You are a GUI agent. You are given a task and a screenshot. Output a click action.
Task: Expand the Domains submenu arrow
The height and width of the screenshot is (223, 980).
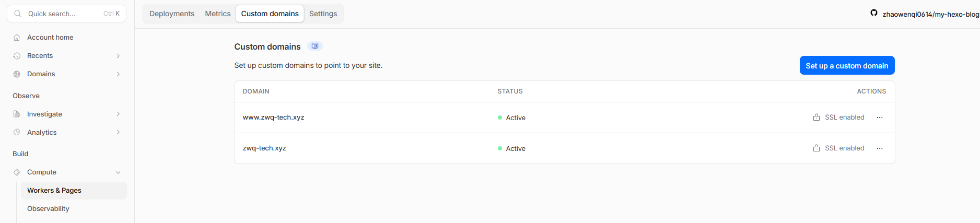coord(118,74)
